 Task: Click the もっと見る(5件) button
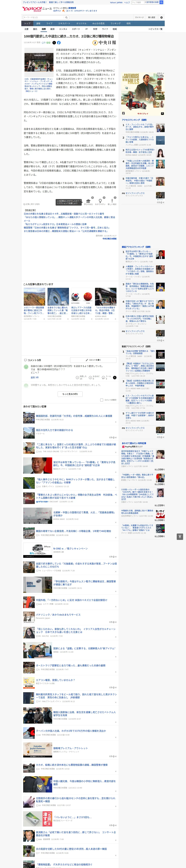(x=70, y=394)
